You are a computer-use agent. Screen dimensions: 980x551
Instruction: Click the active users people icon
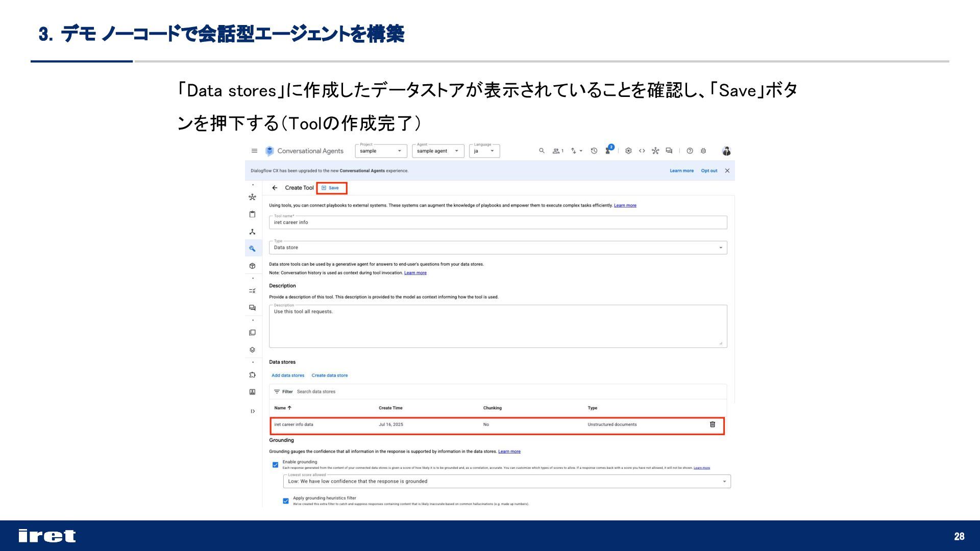(558, 151)
